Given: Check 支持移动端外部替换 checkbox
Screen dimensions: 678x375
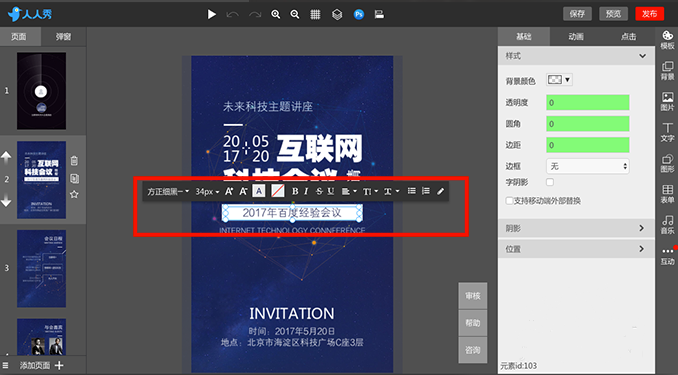Looking at the screenshot, I should 509,201.
